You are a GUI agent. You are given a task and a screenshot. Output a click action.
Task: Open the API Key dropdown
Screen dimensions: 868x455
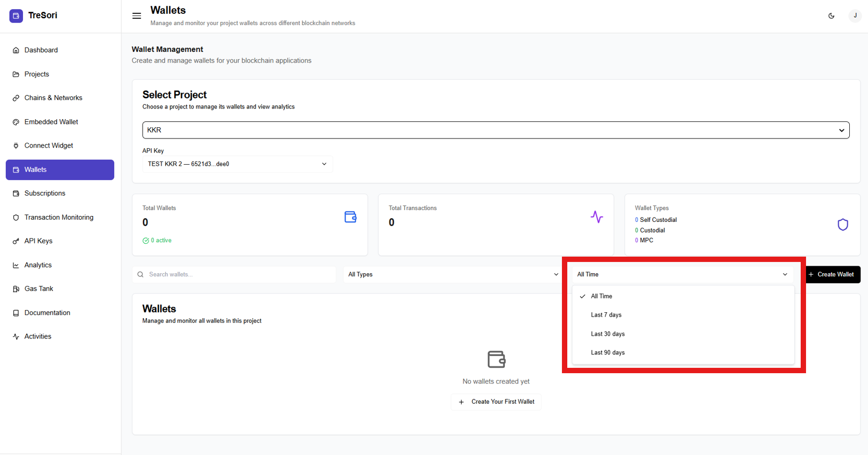pyautogui.click(x=237, y=164)
